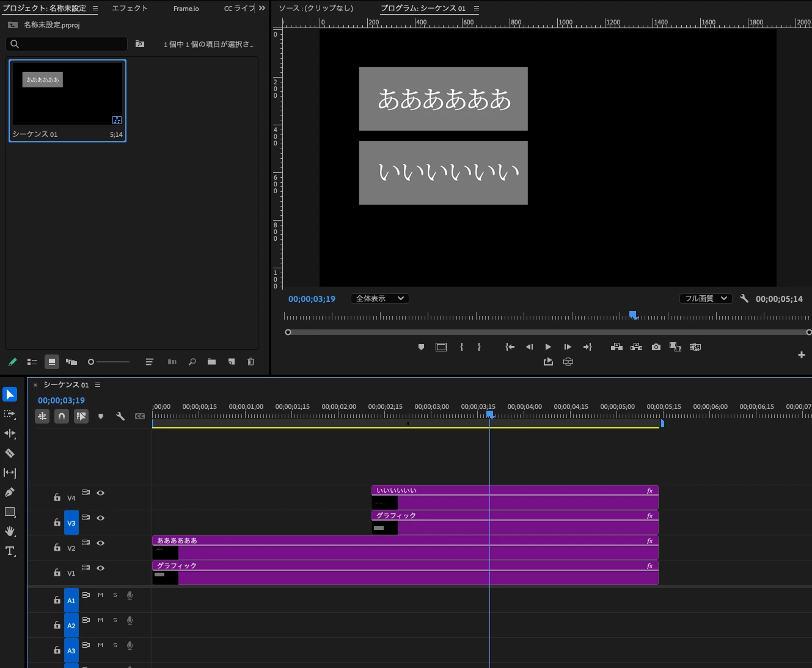Delete selected item with trash icon
Viewport: 812px width, 668px height.
pos(251,362)
